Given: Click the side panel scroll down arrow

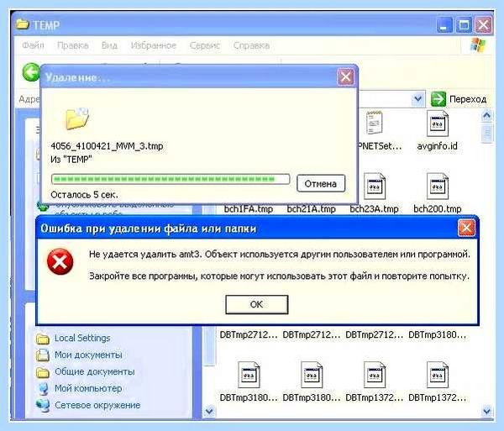Looking at the screenshot, I should pyautogui.click(x=209, y=411).
